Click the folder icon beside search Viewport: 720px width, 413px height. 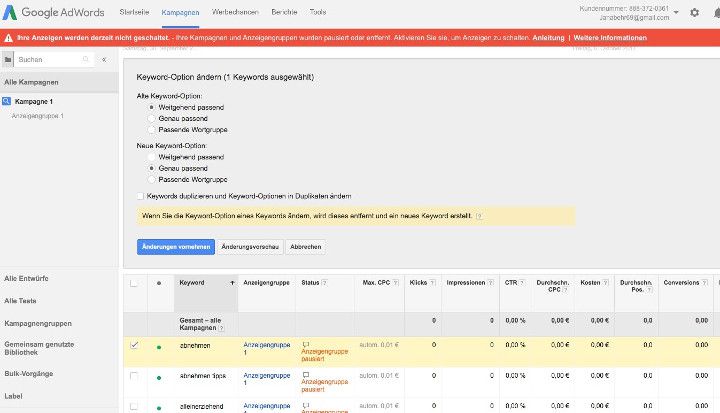(x=8, y=59)
